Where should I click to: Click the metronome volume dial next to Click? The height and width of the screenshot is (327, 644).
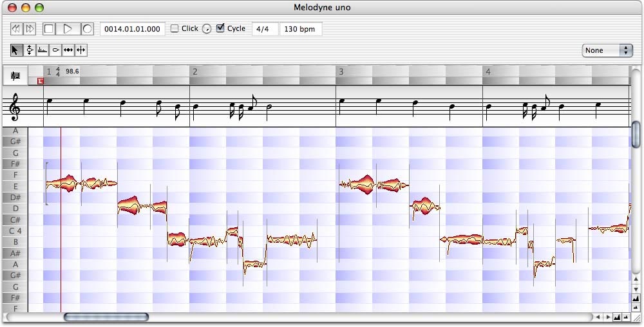click(207, 29)
